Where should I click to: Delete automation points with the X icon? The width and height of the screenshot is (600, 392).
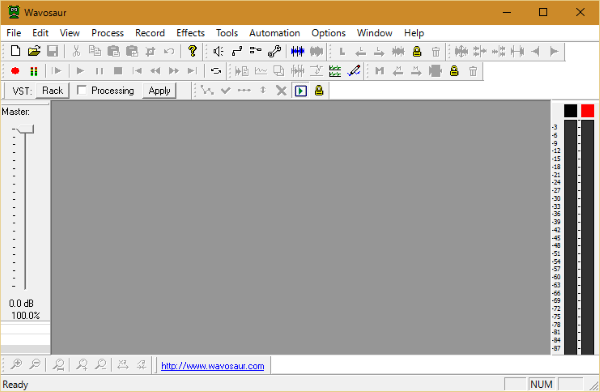(x=281, y=91)
